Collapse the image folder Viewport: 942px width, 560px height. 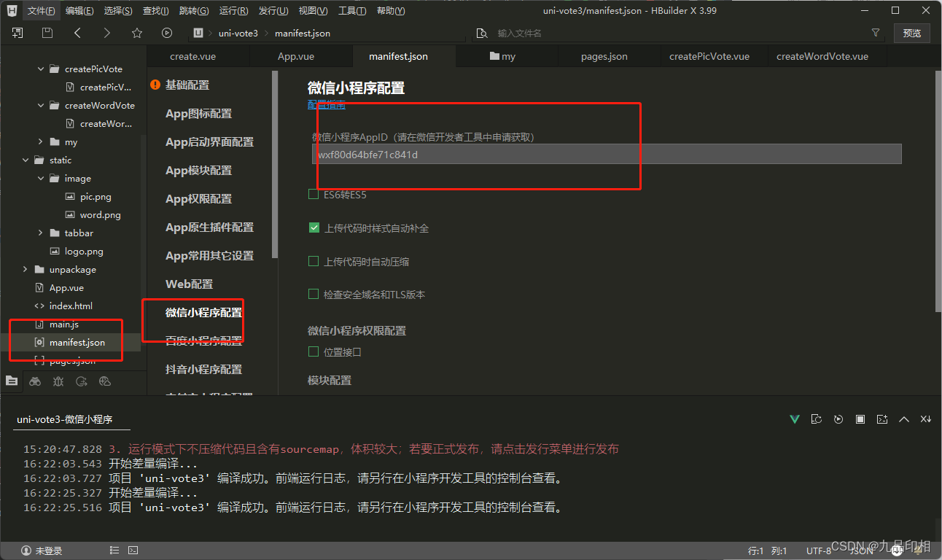pos(41,179)
